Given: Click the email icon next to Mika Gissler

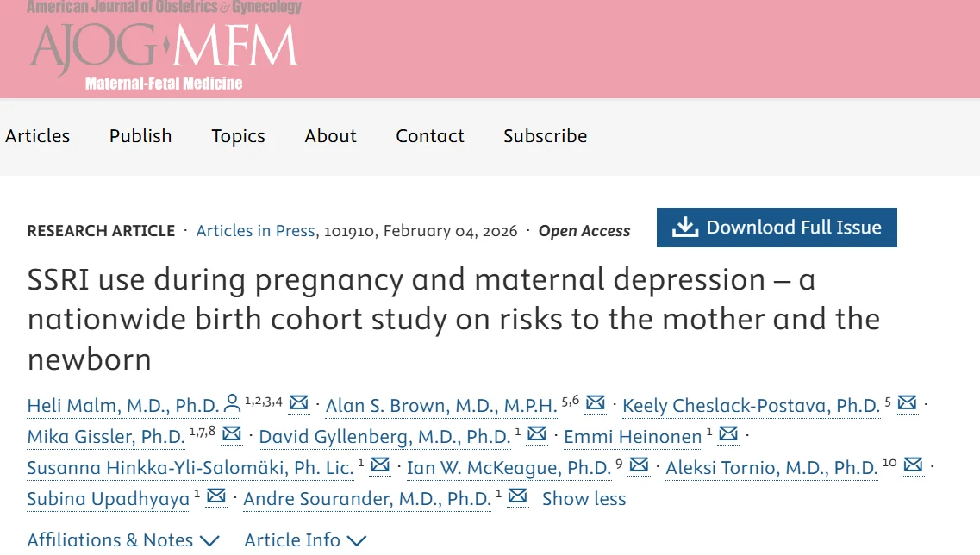Looking at the screenshot, I should click(232, 433).
